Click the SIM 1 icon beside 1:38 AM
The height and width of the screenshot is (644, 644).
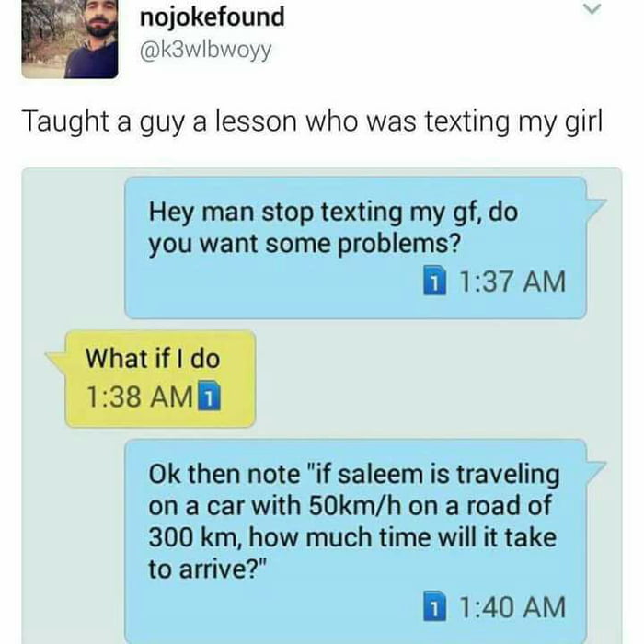point(210,396)
